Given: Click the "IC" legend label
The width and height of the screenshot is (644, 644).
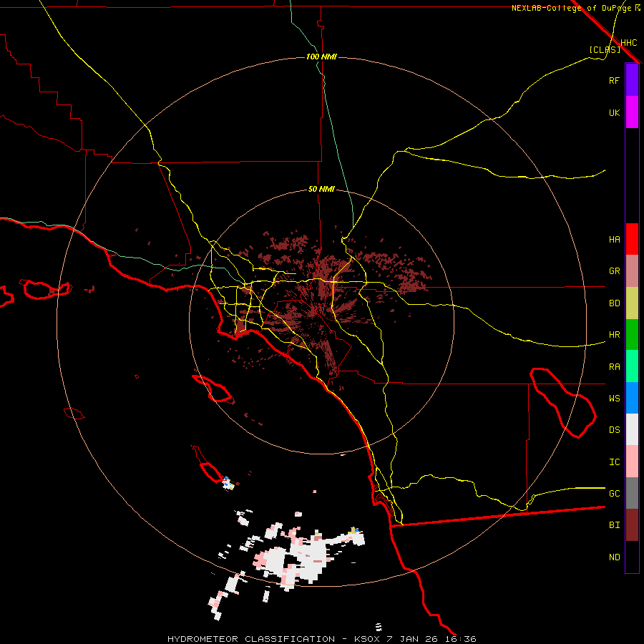Looking at the screenshot, I should (614, 462).
